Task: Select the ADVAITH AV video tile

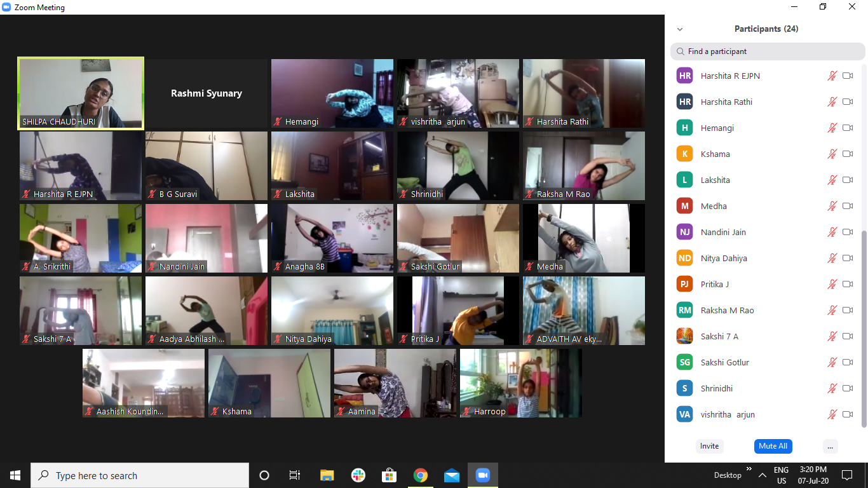Action: (584, 311)
